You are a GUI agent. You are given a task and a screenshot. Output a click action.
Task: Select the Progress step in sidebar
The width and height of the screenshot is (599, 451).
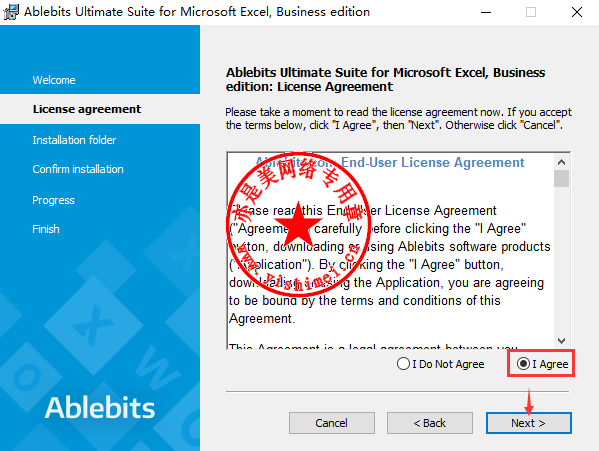pyautogui.click(x=53, y=200)
